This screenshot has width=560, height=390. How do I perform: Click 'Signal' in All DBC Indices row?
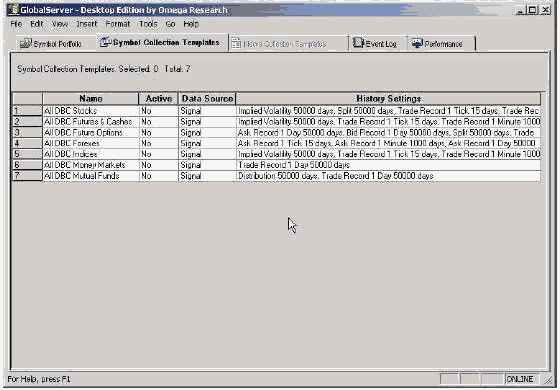[207, 154]
